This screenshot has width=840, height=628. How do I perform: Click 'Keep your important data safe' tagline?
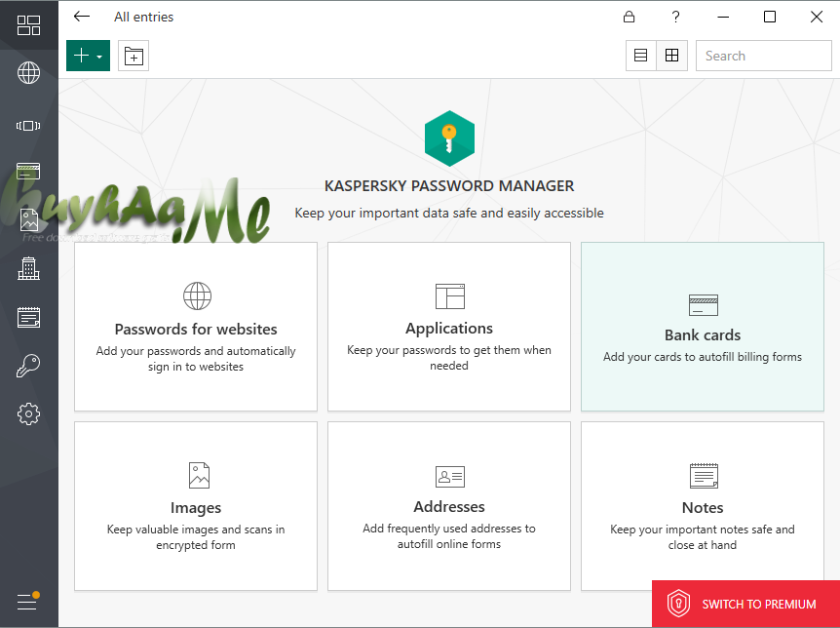(x=449, y=214)
